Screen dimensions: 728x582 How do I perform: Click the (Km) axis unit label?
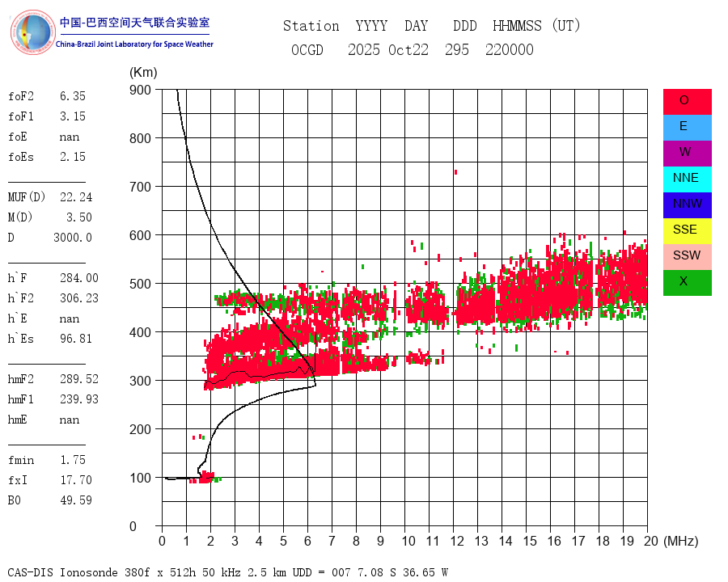pos(143,73)
